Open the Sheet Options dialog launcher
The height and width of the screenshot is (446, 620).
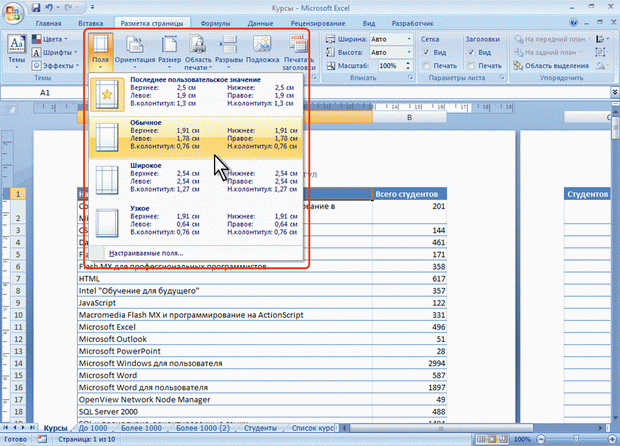pos(502,78)
